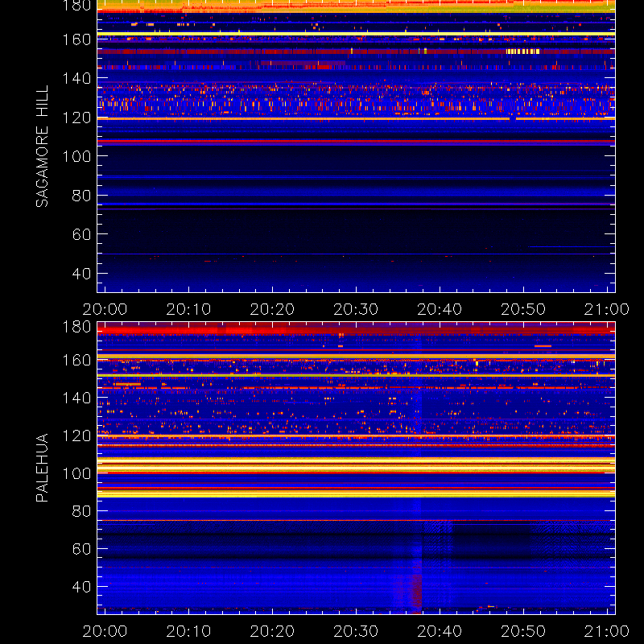Click the 20:20 time label under Palehua plot
This screenshot has height=644, width=644.
[272, 631]
